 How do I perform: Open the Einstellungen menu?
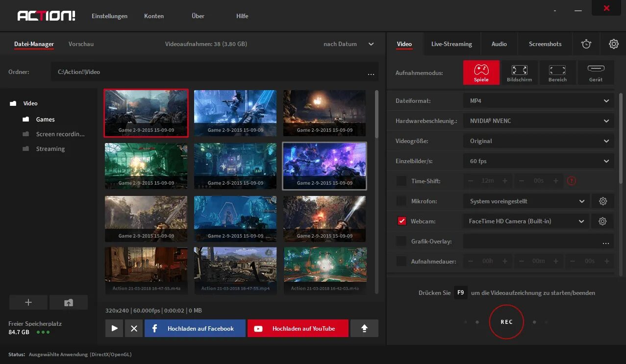click(109, 16)
